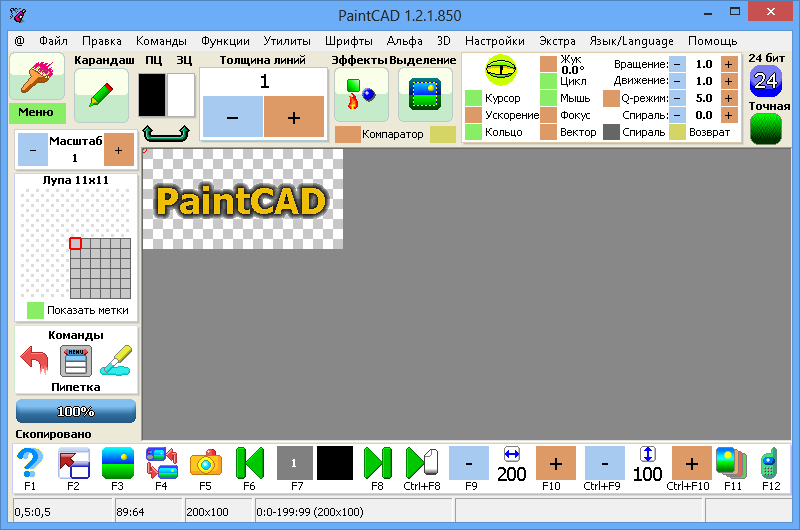This screenshot has height=530, width=800.
Task: Open the Правка menu
Action: [102, 41]
